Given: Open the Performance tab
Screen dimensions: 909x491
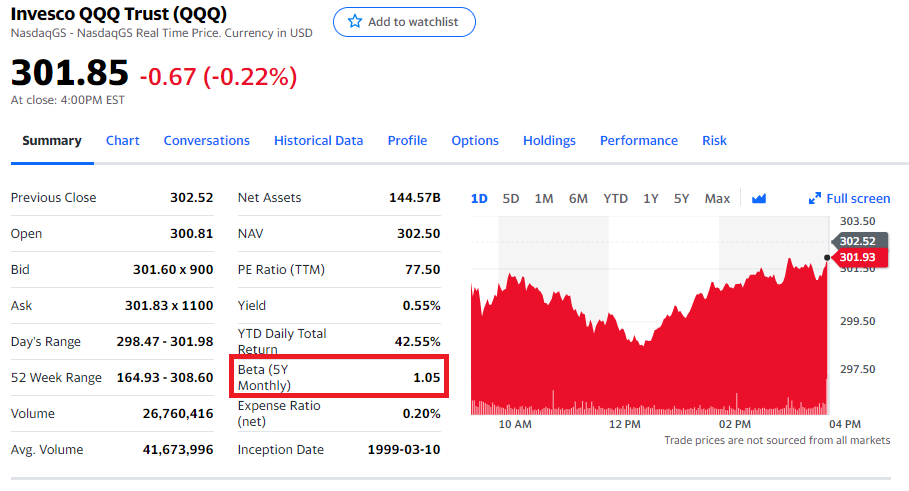Looking at the screenshot, I should [x=639, y=141].
